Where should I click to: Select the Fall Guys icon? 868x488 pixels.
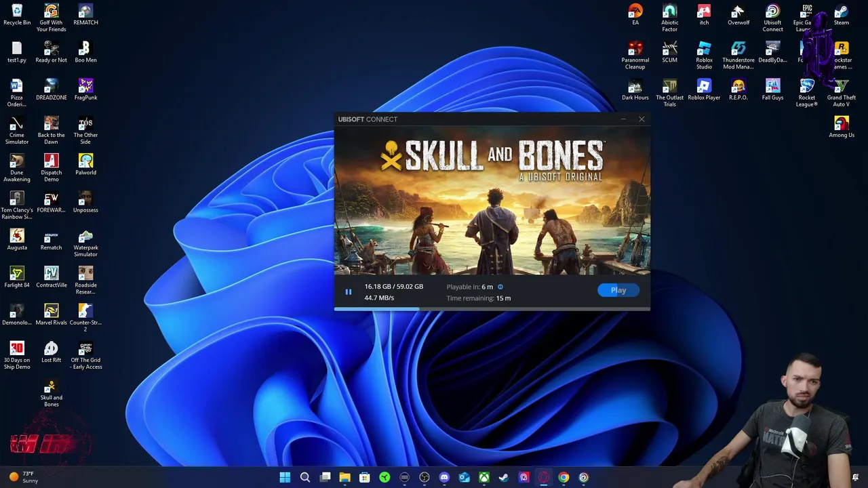772,89
